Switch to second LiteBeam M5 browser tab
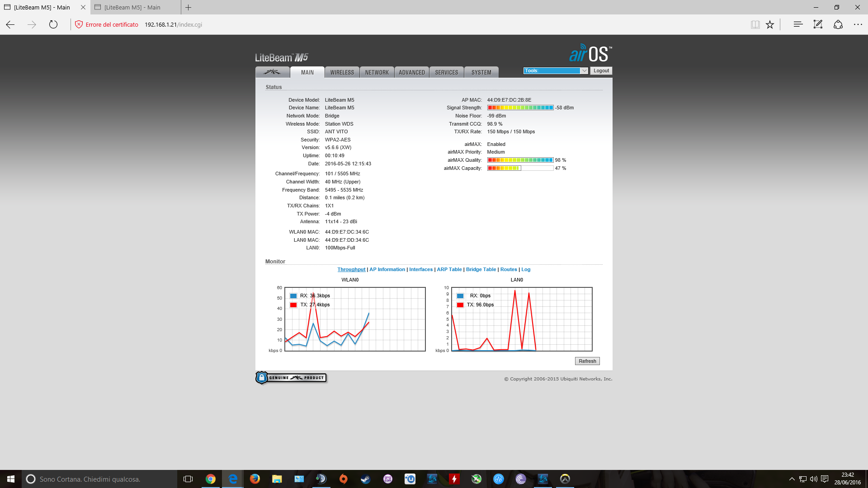This screenshot has width=868, height=488. click(x=136, y=7)
